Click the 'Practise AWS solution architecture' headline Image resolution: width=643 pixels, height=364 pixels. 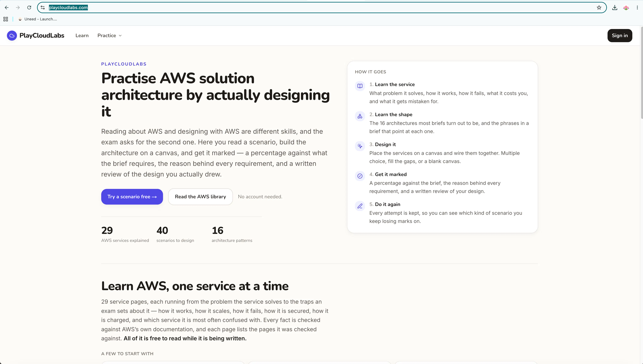(x=215, y=95)
